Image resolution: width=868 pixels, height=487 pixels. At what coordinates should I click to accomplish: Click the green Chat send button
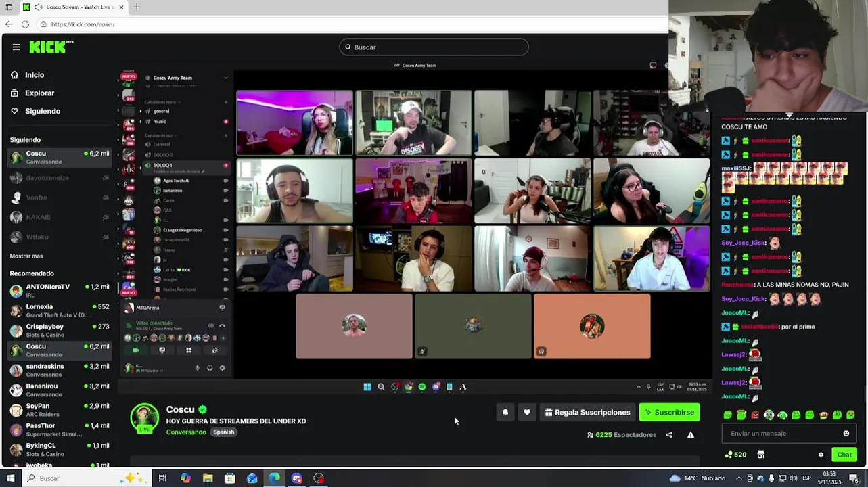[x=844, y=455]
